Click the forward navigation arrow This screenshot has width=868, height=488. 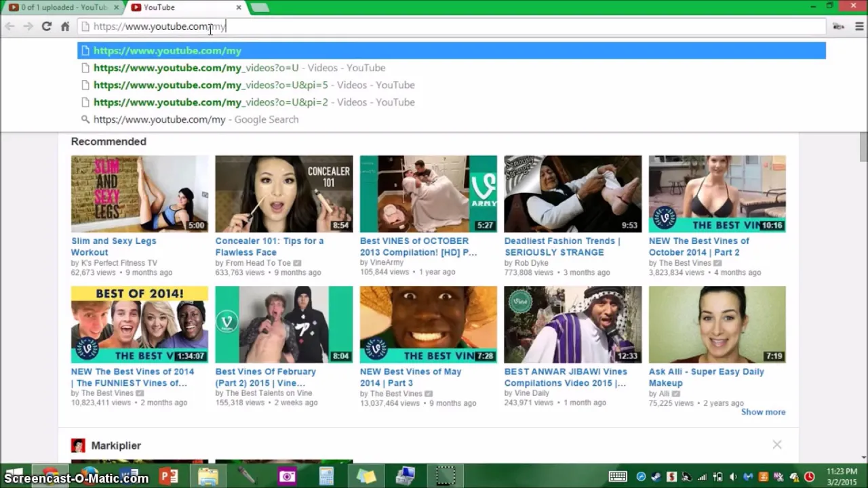(x=28, y=26)
